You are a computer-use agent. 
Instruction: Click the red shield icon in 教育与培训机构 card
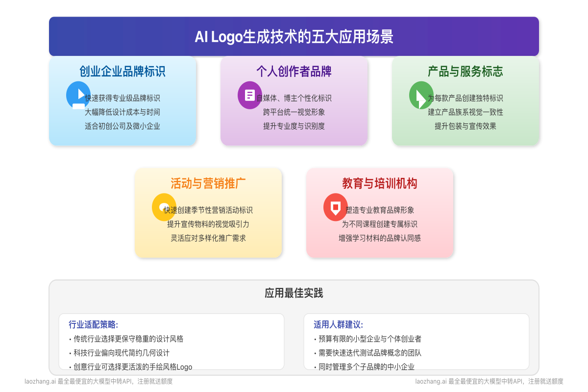tap(336, 207)
